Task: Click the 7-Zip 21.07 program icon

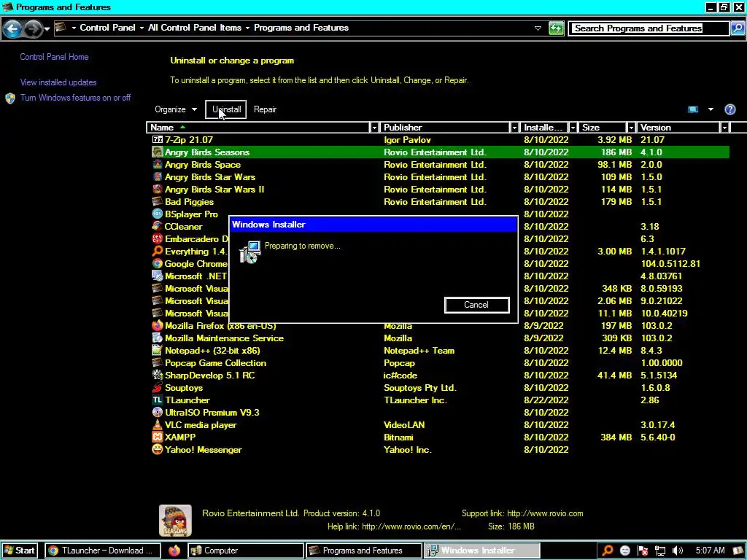Action: [158, 139]
